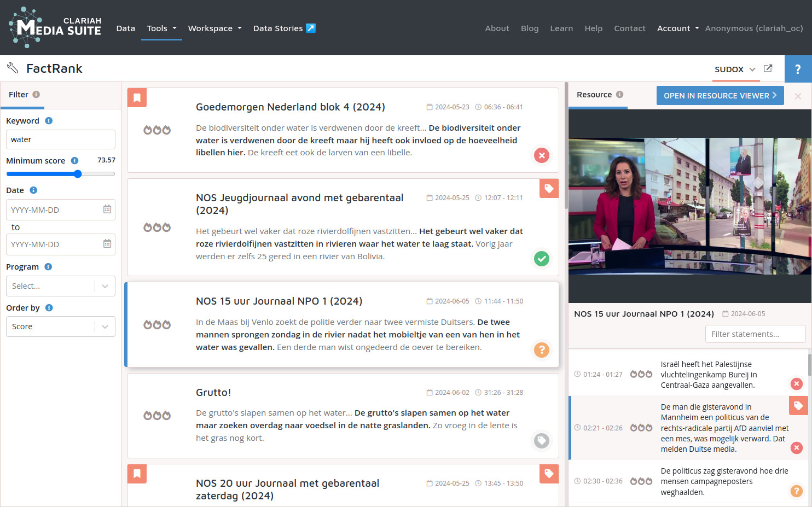The width and height of the screenshot is (812, 507).
Task: Select the Filter tab
Action: coord(22,95)
